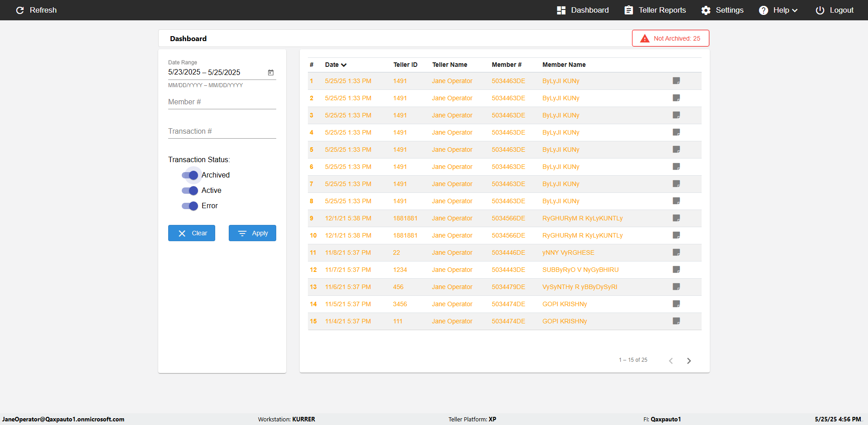
Task: Select member number 5034443DE
Action: tap(509, 270)
